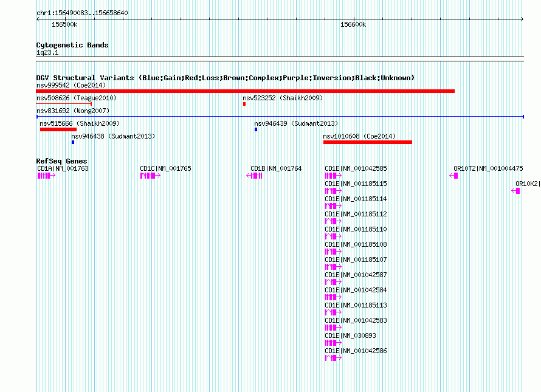This screenshot has width=541, height=392.
Task: Open the nsv508626 (Teague2010) label
Action: pyautogui.click(x=77, y=98)
